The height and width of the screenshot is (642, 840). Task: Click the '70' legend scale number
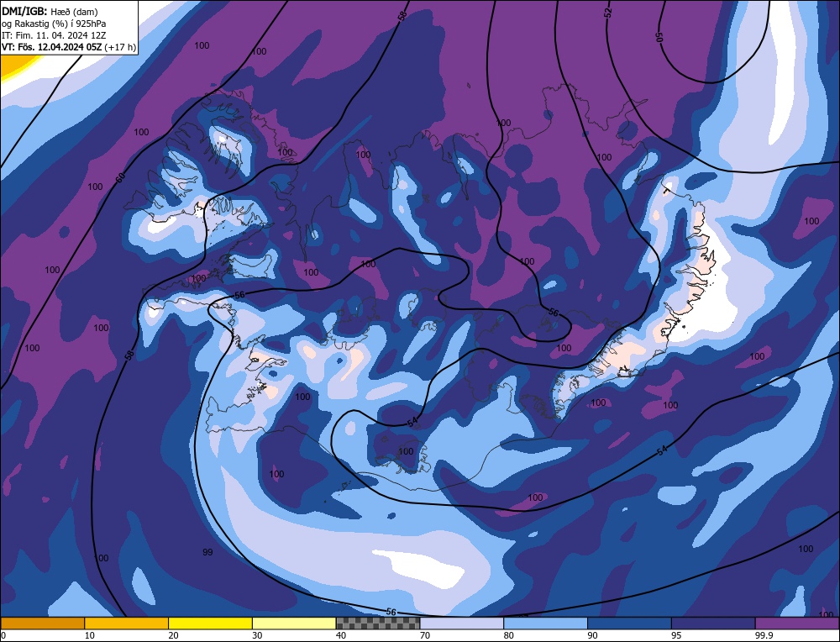pos(425,635)
